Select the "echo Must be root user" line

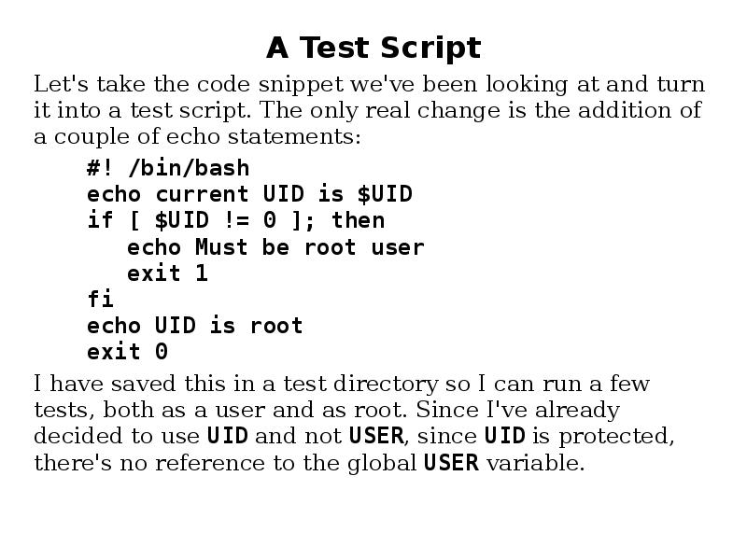(275, 247)
